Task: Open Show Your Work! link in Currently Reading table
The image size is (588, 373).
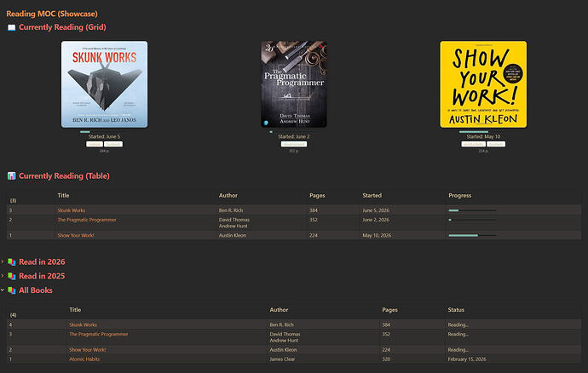Action: [x=76, y=235]
